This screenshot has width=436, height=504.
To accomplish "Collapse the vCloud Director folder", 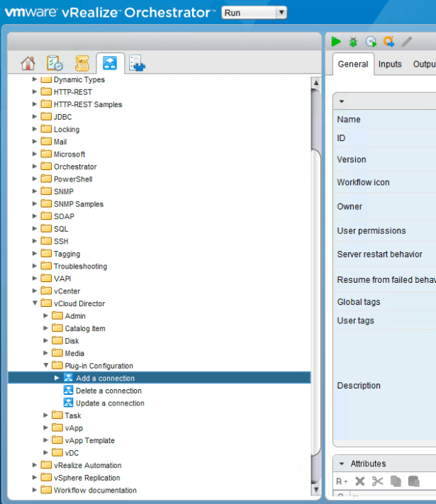I will (x=35, y=304).
